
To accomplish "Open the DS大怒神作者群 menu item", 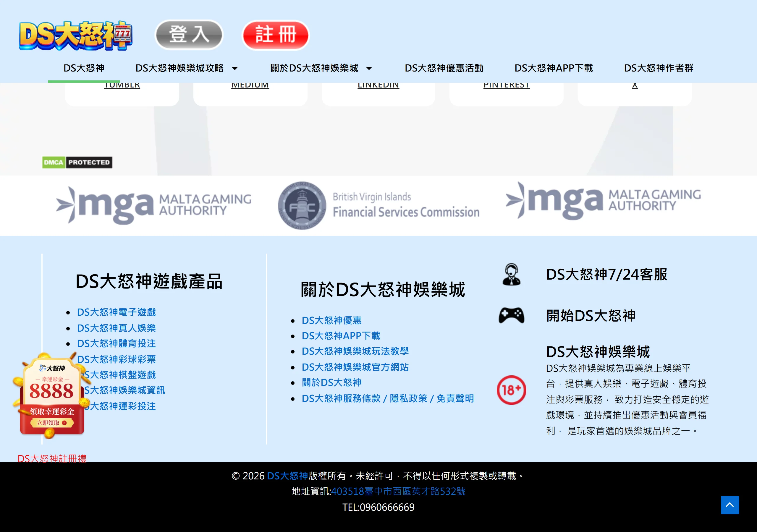I will [x=659, y=68].
